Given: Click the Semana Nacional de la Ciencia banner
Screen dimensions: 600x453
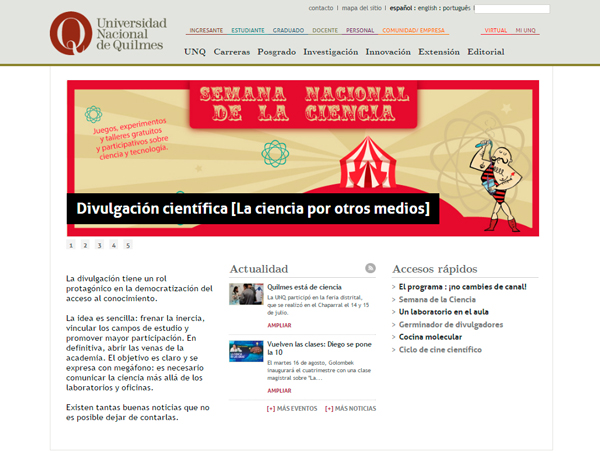Looking at the screenshot, I should [x=303, y=158].
